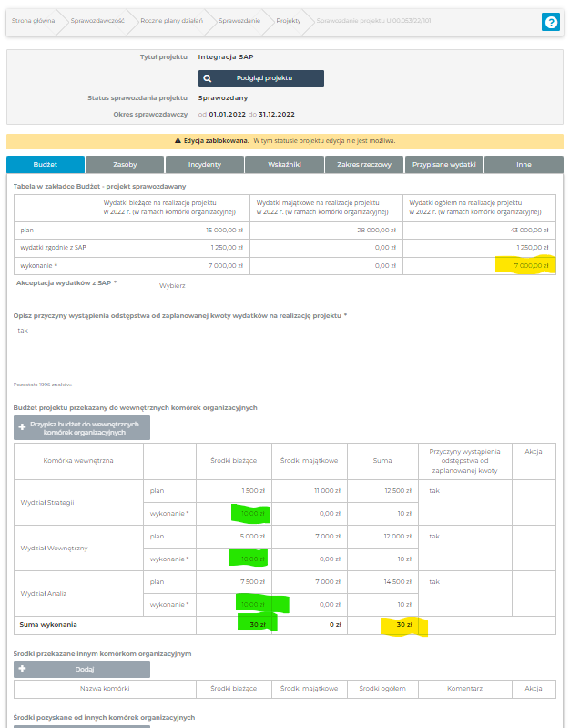This screenshot has height=728, width=580.
Task: Go to Strona główna in breadcrumb
Action: coord(33,20)
